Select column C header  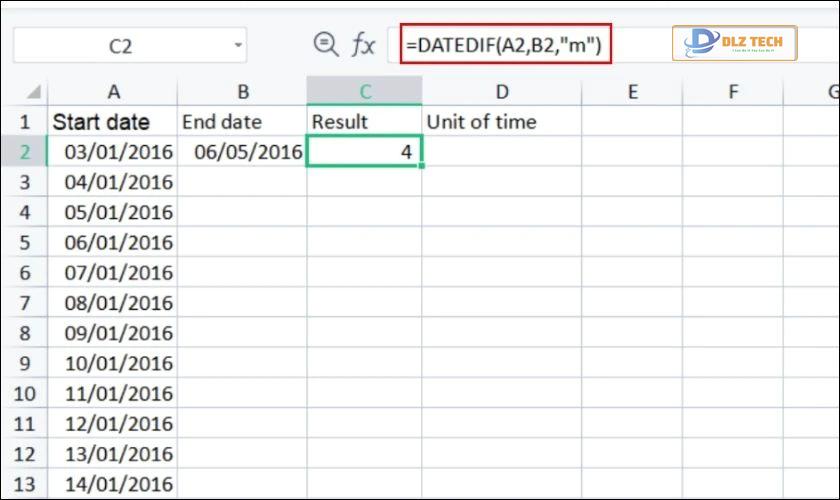click(364, 91)
